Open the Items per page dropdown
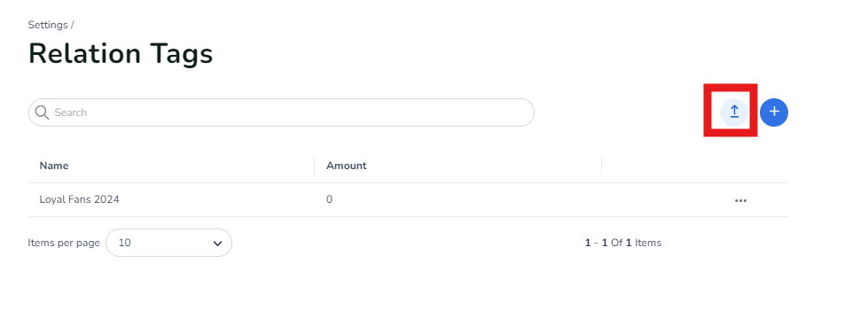 tap(168, 243)
